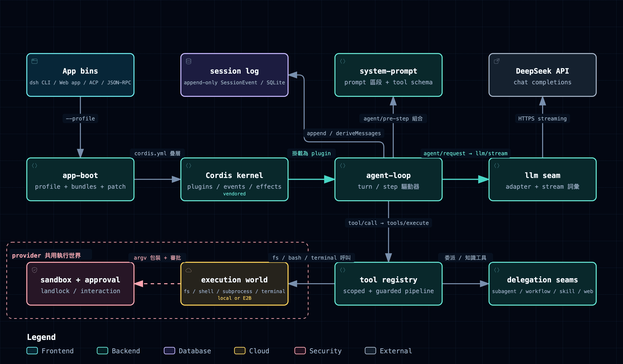Click 'dsh CLI / Web app / ACP / JSON-RPC' subtitle

[x=80, y=82]
